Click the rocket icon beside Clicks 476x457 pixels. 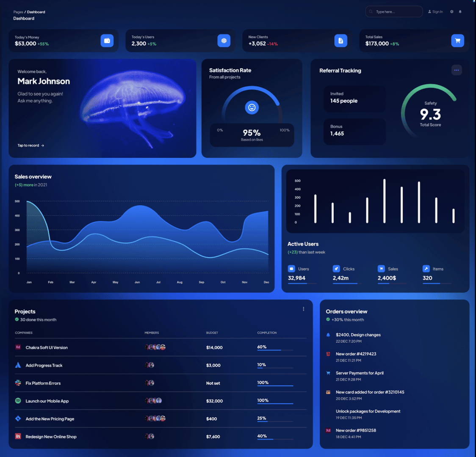336,269
